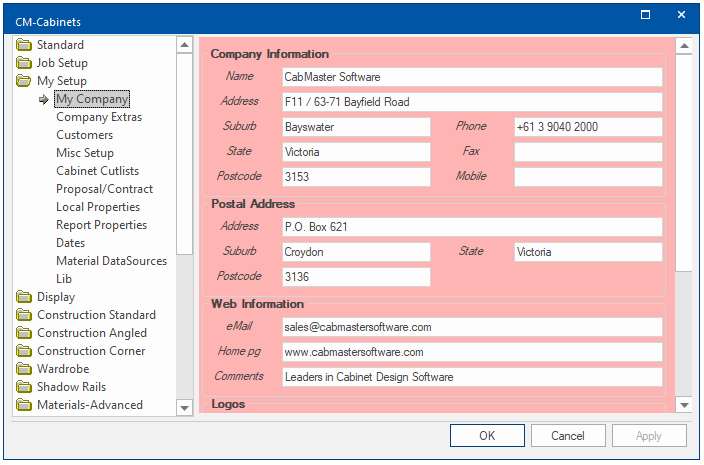Open Report Properties page
704x465 pixels.
coord(101,224)
